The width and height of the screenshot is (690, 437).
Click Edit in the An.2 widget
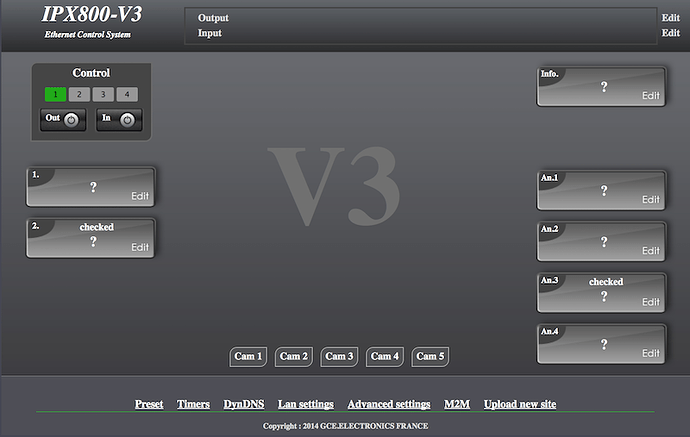tap(651, 250)
